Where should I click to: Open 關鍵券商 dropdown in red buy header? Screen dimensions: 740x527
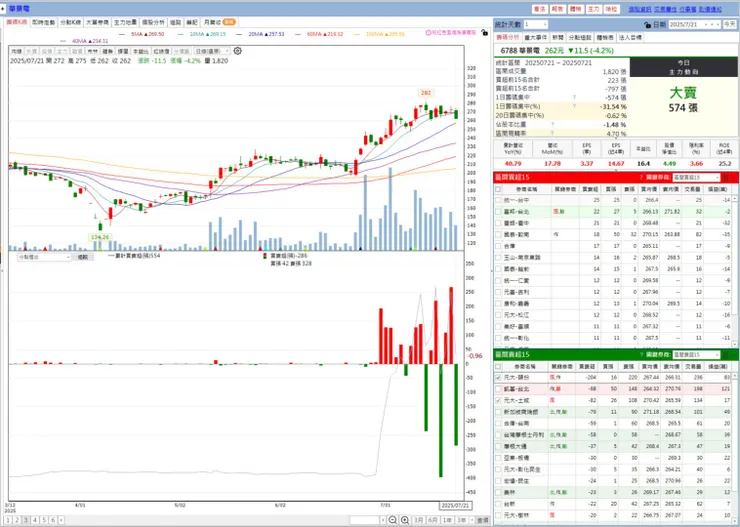click(x=696, y=177)
